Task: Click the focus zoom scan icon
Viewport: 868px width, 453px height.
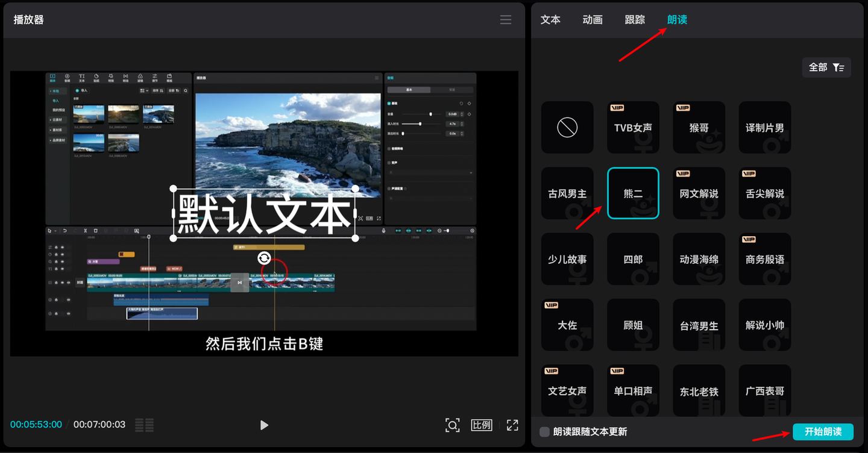Action: coord(452,425)
